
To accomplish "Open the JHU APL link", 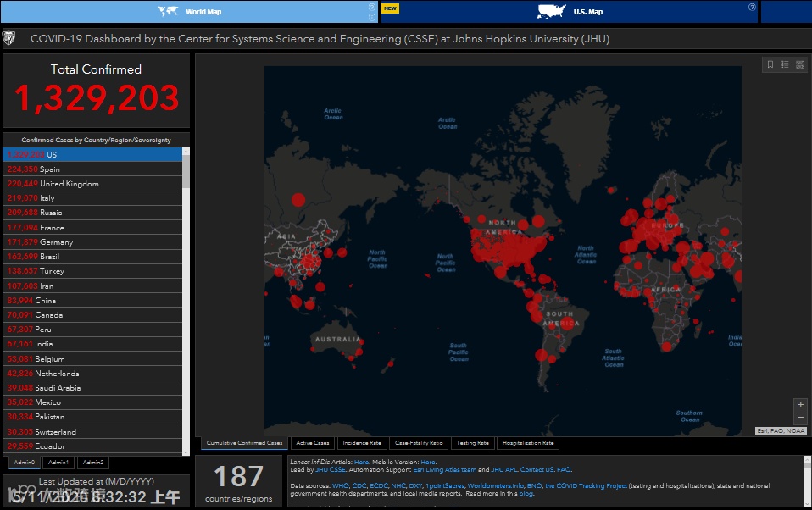I will tap(503, 470).
